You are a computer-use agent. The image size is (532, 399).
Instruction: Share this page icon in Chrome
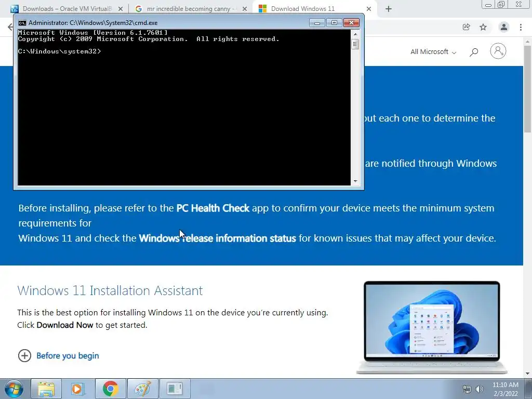pyautogui.click(x=466, y=27)
